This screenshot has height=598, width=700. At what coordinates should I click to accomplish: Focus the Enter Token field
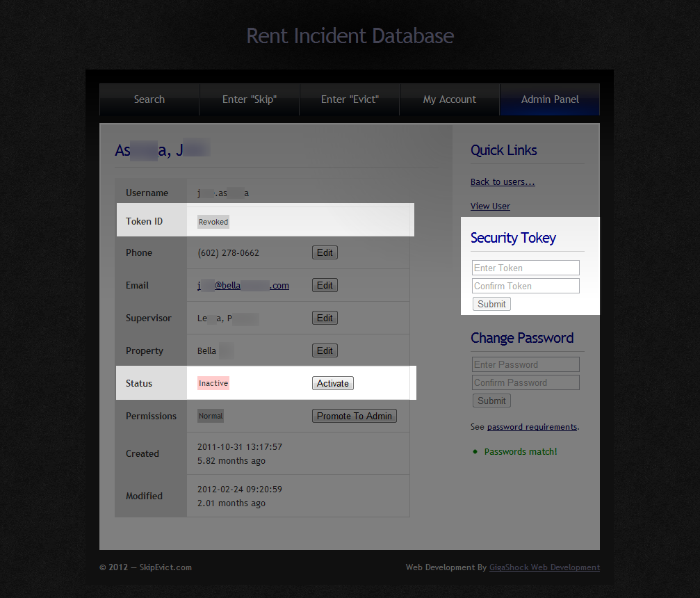point(526,268)
